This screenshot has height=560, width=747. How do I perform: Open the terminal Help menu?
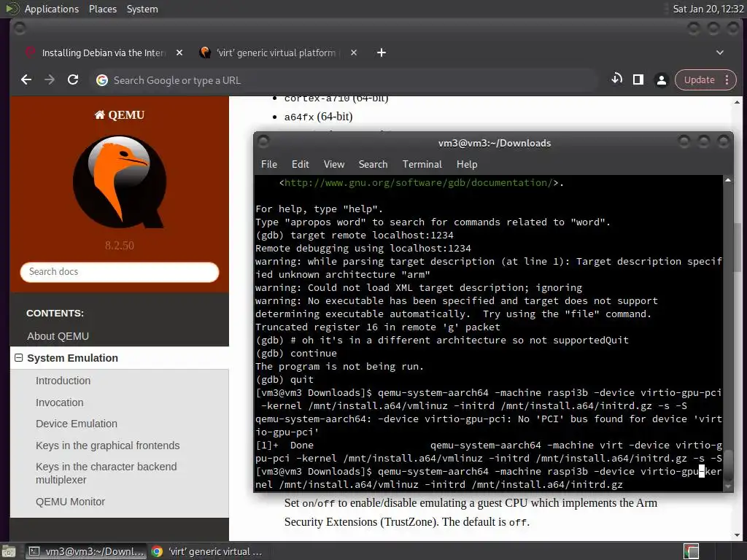(467, 164)
